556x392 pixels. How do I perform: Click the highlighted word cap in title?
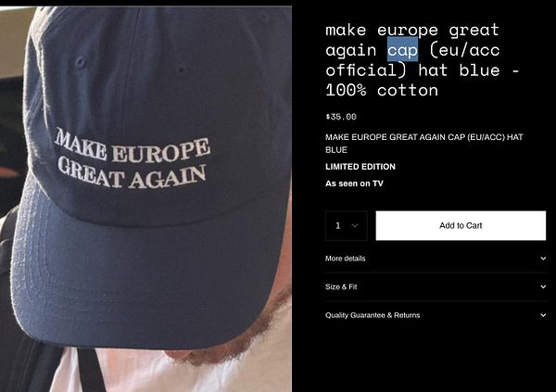pos(402,49)
